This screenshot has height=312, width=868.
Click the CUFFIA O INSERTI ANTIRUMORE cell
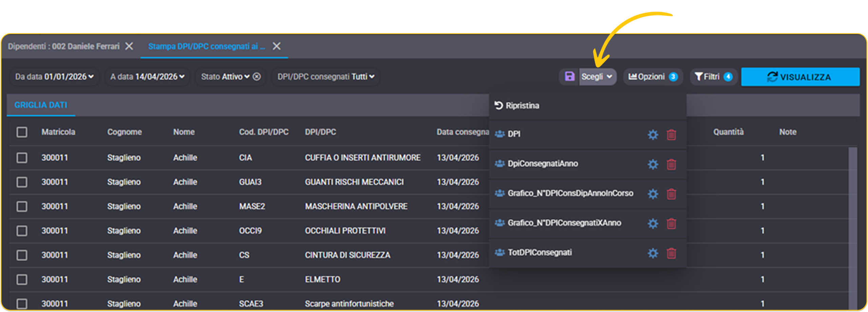362,158
